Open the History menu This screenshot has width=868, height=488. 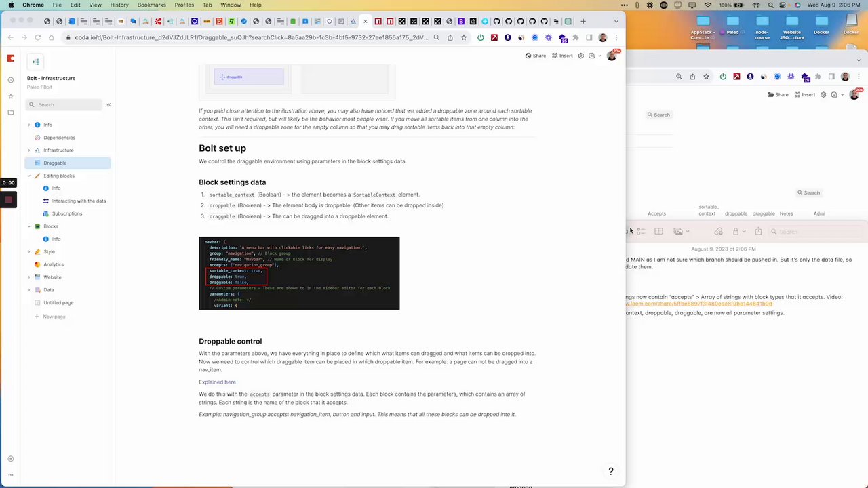(119, 5)
